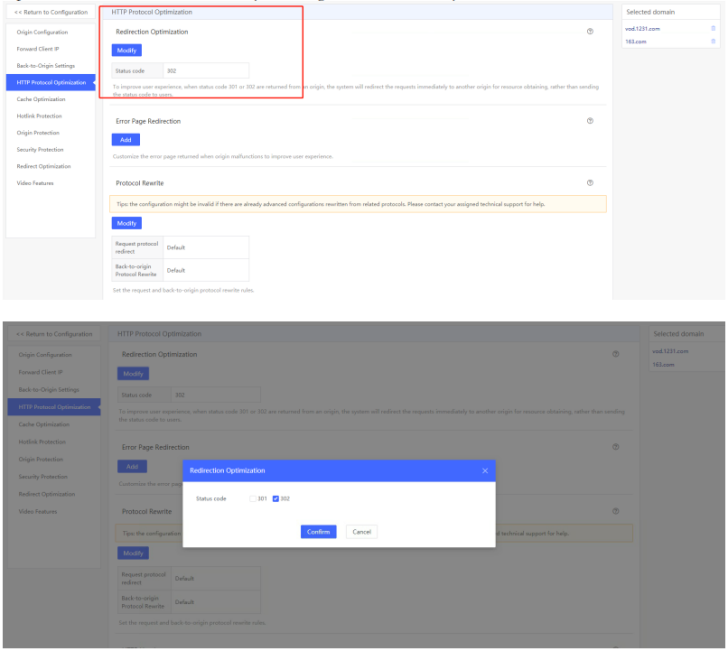This screenshot has width=728, height=652.
Task: Open Cache Optimization in the undimmed sidebar
Action: click(42, 99)
